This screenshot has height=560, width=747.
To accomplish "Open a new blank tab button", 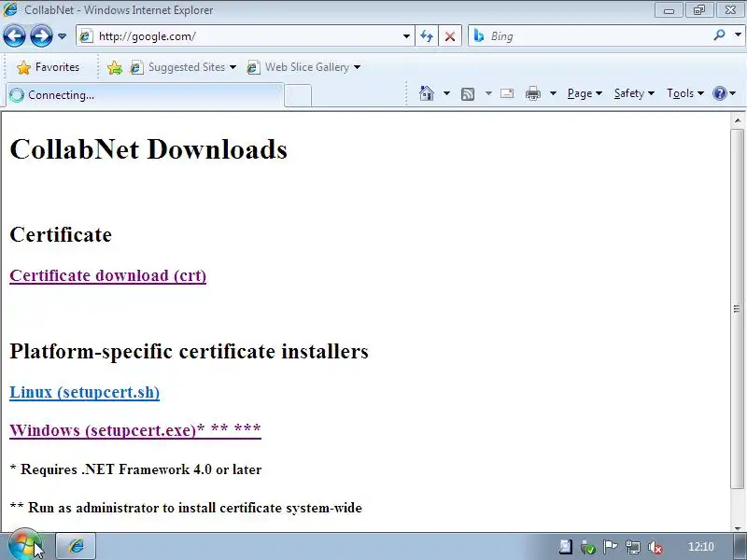I will 298,95.
